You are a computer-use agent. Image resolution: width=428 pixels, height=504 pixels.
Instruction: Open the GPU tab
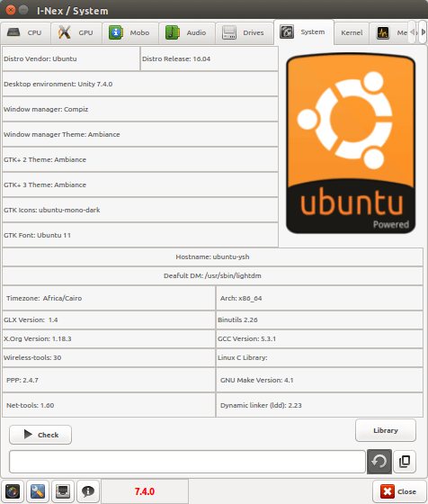coord(76,32)
